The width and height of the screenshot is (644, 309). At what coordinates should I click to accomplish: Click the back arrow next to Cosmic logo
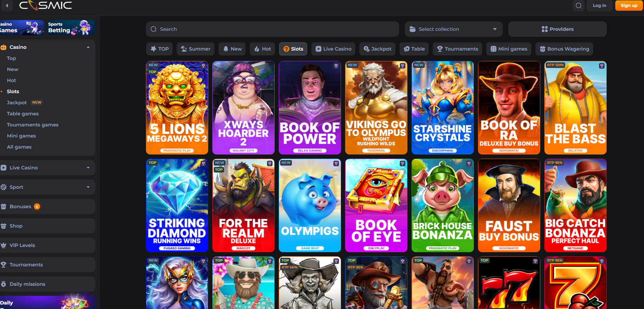point(7,5)
